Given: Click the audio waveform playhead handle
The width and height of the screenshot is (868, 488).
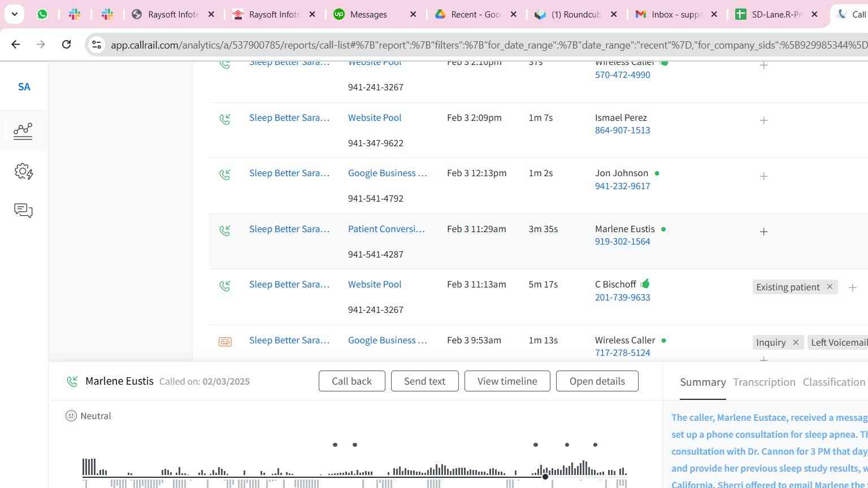Looking at the screenshot, I should coord(545,477).
